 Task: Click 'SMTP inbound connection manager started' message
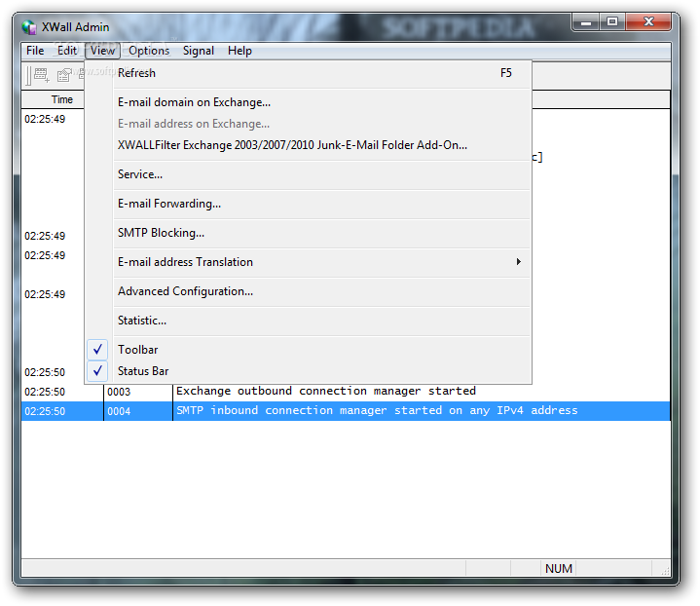(377, 411)
